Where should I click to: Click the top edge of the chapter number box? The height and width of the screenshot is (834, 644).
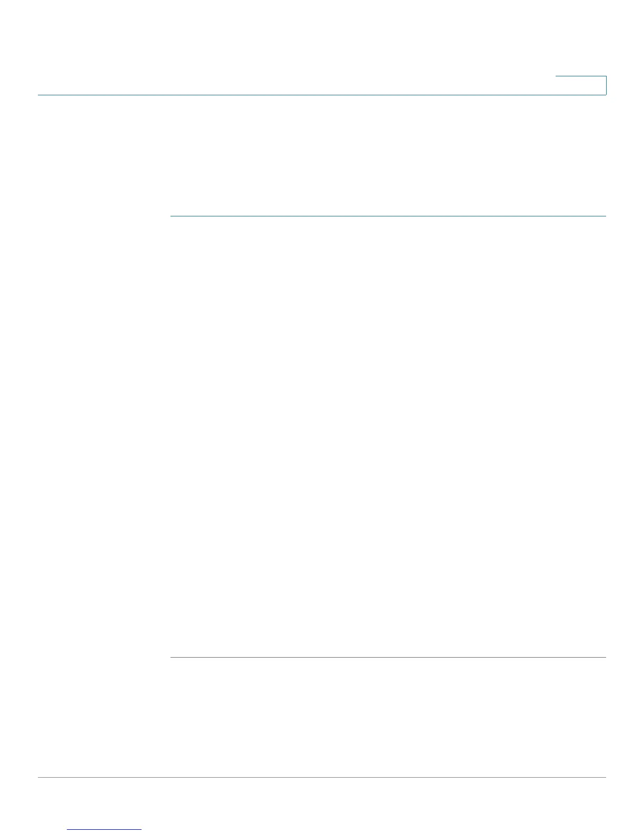point(581,77)
